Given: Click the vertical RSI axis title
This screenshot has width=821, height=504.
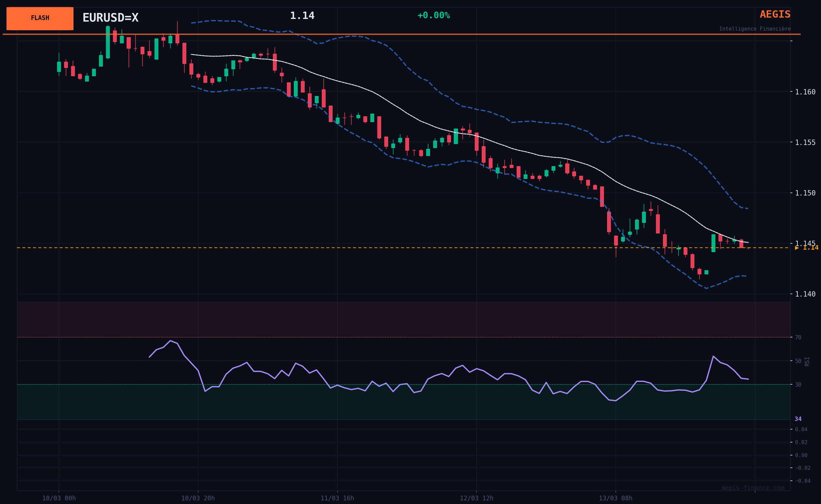Looking at the screenshot, I should point(807,361).
